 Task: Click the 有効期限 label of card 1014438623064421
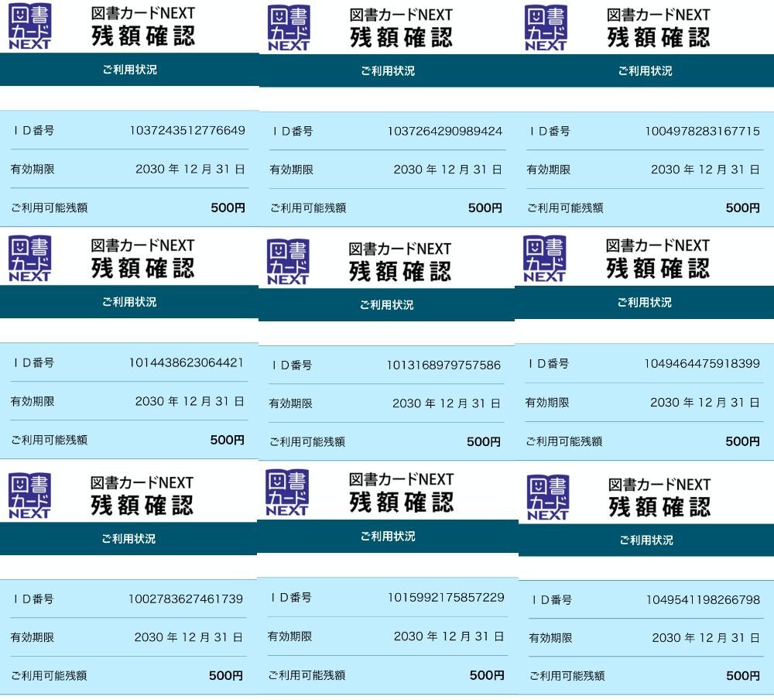click(33, 401)
